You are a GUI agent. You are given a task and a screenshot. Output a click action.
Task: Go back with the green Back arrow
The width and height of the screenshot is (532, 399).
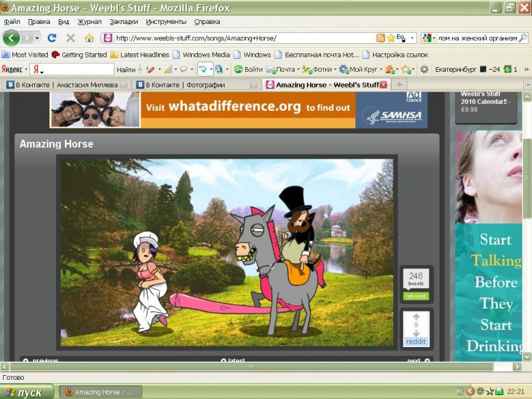[x=11, y=38]
